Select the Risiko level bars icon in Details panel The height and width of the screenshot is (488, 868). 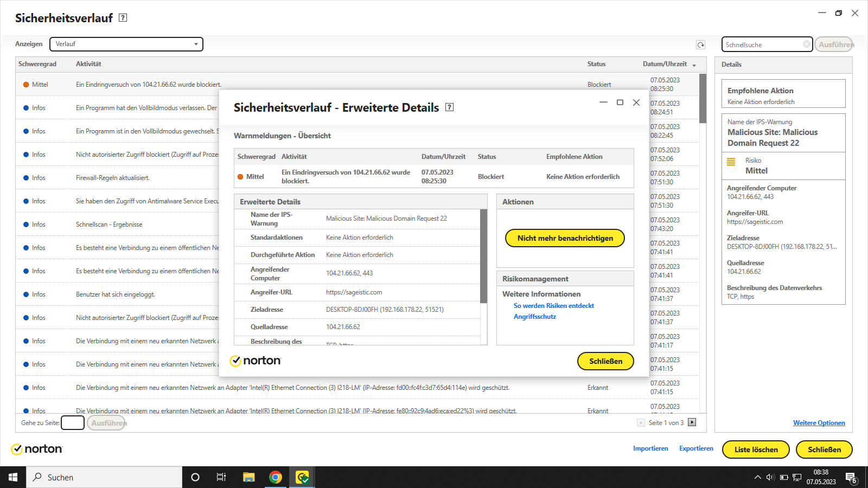click(x=731, y=162)
